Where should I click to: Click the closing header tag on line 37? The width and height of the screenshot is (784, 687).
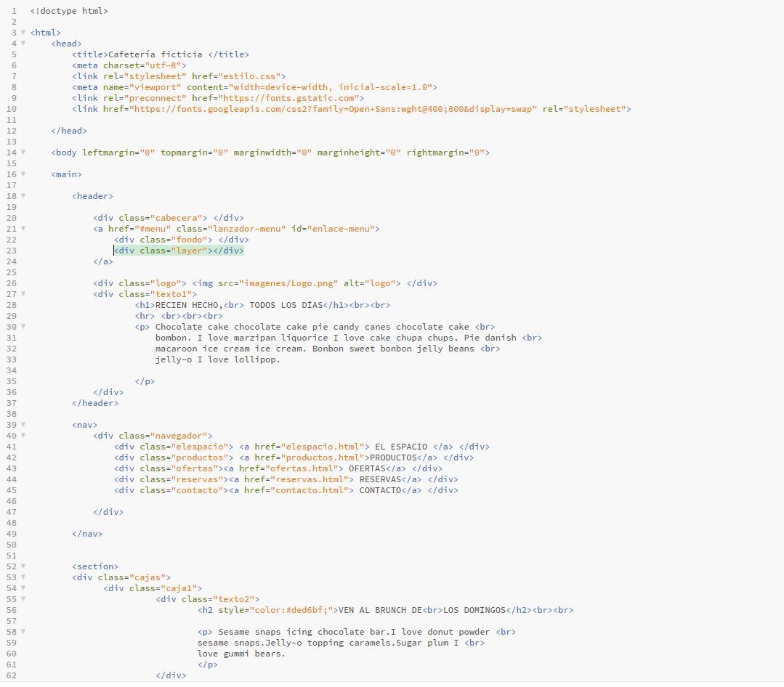[x=95, y=403]
